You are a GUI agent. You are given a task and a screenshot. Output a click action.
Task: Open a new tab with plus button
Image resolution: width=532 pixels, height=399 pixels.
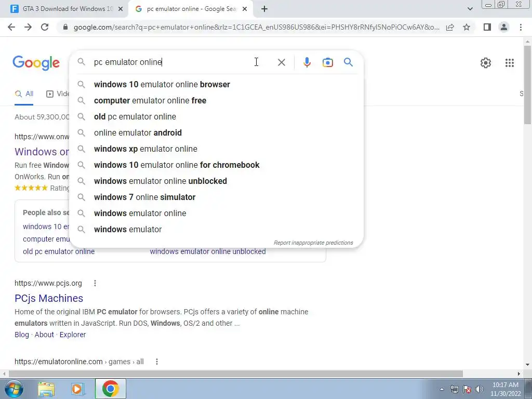(264, 9)
